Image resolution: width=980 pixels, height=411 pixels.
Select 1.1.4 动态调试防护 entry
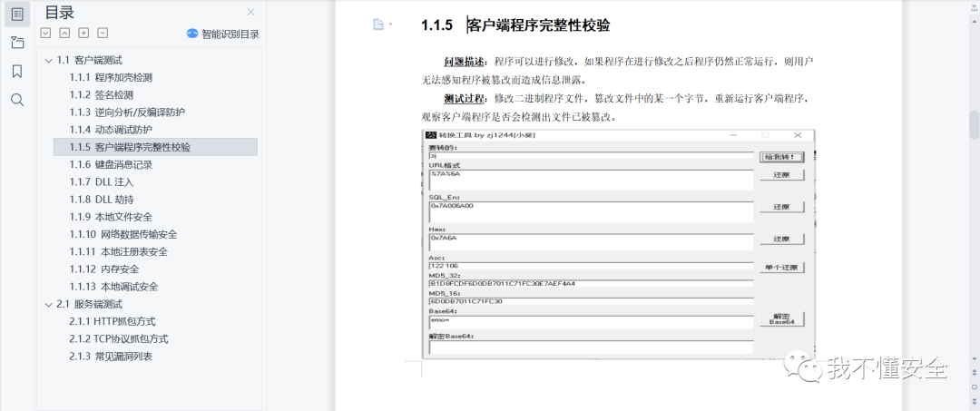click(x=111, y=130)
